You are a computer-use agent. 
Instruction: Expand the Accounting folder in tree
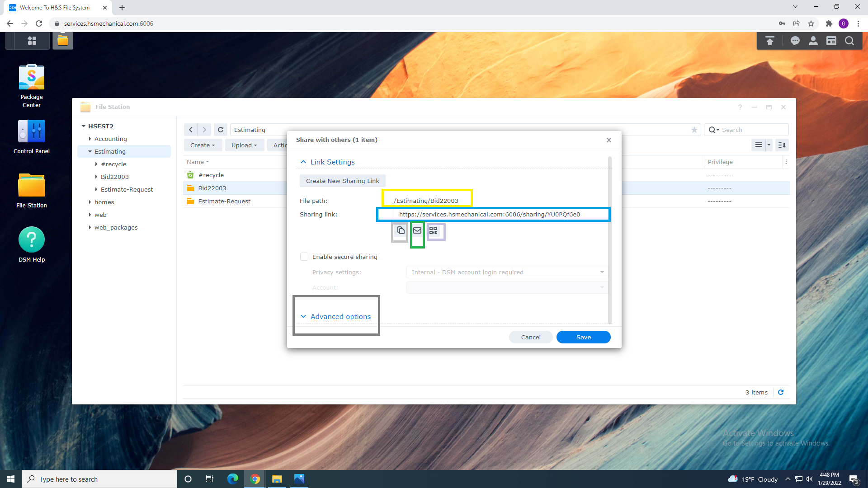click(x=90, y=139)
